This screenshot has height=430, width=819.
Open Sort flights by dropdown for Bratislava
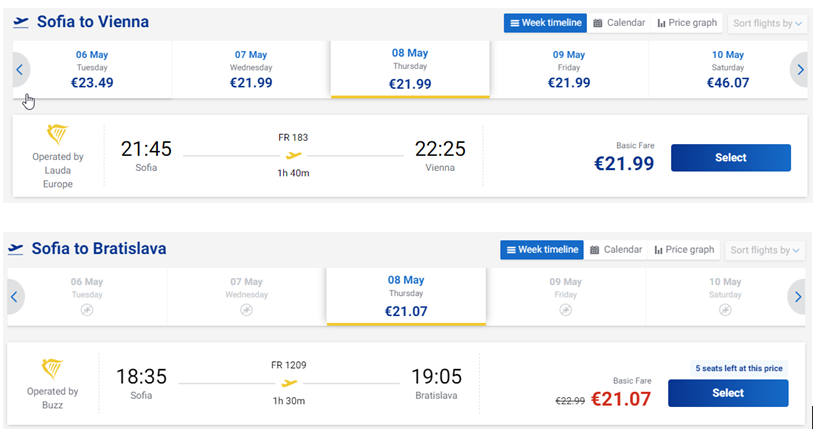tap(765, 250)
